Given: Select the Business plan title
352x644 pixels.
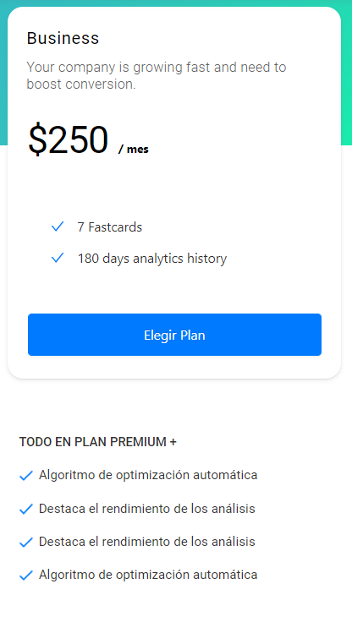Looking at the screenshot, I should coord(63,38).
